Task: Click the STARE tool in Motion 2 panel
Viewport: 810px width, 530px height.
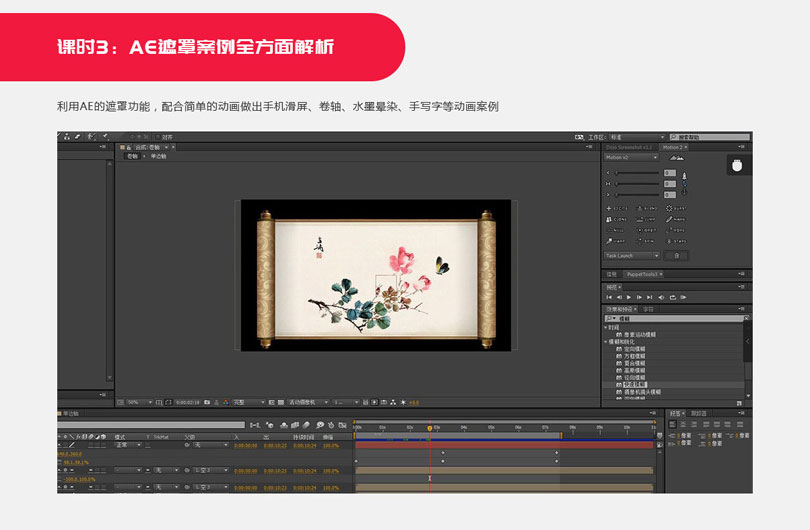Action: coord(676,241)
